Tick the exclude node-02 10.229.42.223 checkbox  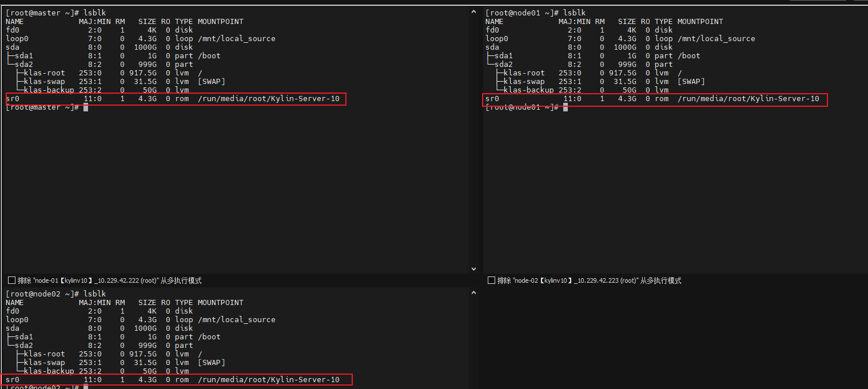[x=491, y=280]
